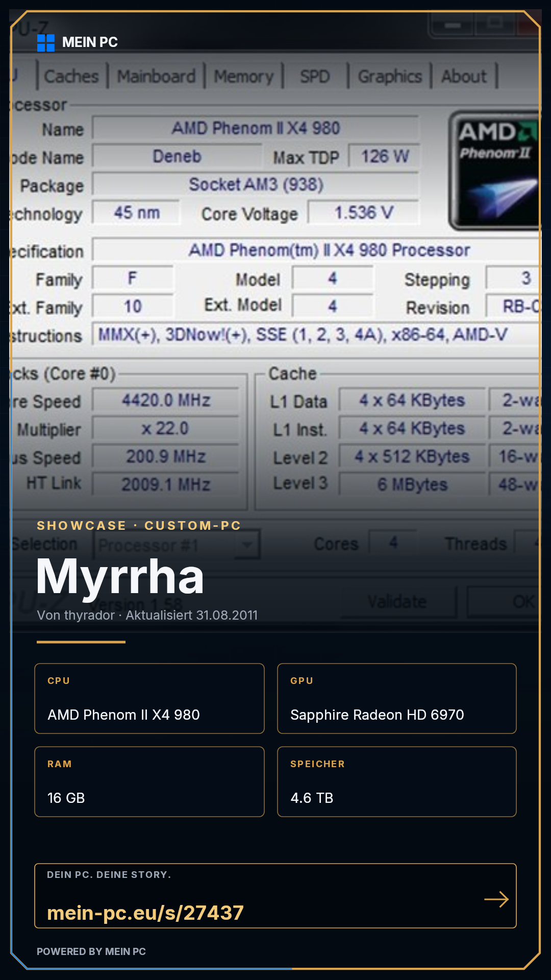
Task: Click the DEIN PC. DEINE STORY. caption
Action: click(x=109, y=875)
